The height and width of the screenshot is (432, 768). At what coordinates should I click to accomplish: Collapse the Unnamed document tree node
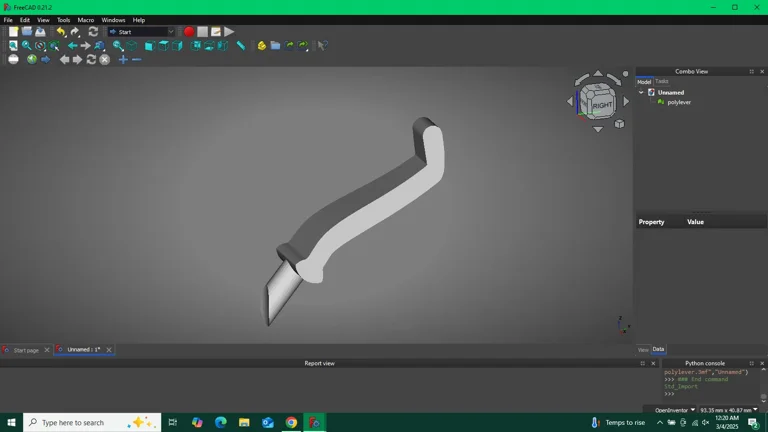pos(642,93)
